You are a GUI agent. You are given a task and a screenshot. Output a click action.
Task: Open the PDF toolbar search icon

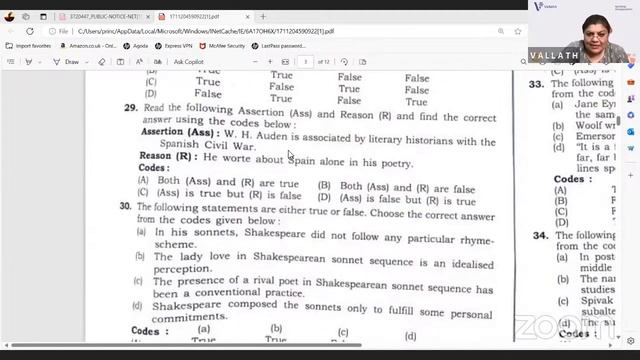pyautogui.click(x=523, y=62)
